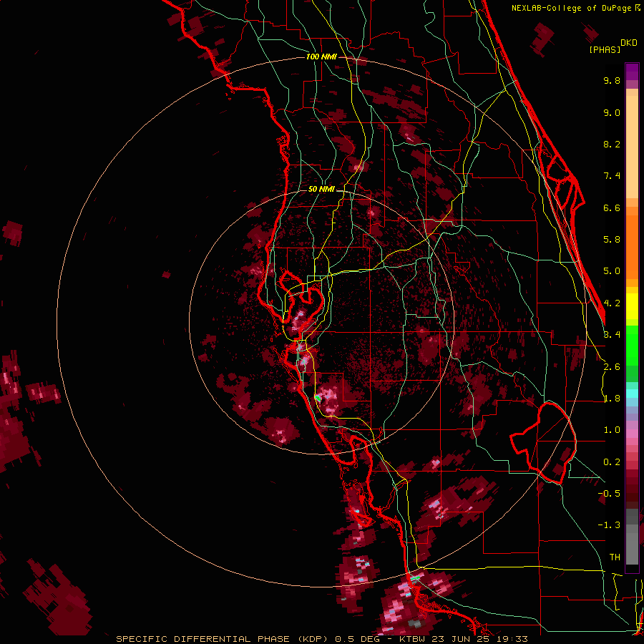Click the 1.8 value on color scale
The height and width of the screenshot is (644, 644).
click(x=612, y=399)
